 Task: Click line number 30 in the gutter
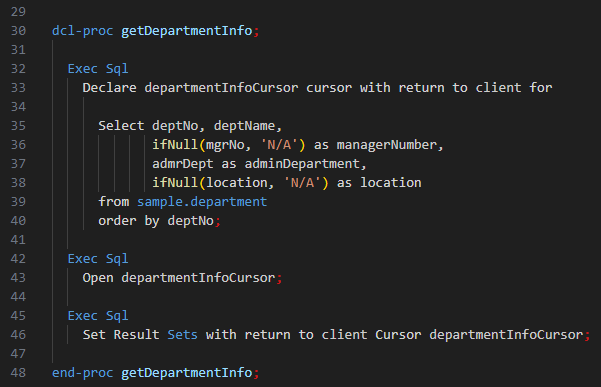pyautogui.click(x=18, y=31)
